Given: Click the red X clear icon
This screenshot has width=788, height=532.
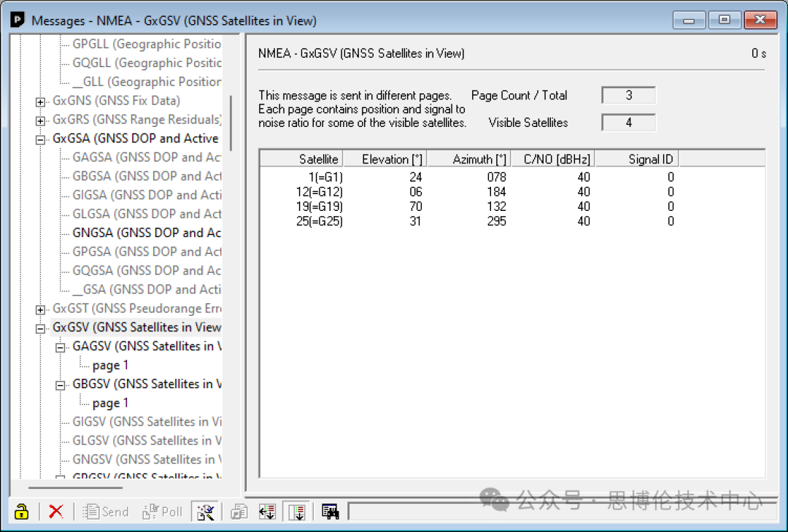Looking at the screenshot, I should click(55, 512).
